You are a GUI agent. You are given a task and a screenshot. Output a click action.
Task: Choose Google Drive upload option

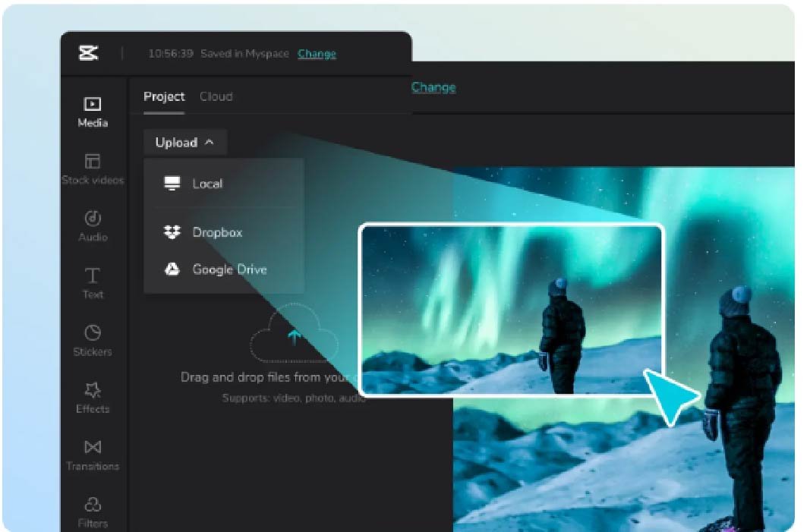229,269
